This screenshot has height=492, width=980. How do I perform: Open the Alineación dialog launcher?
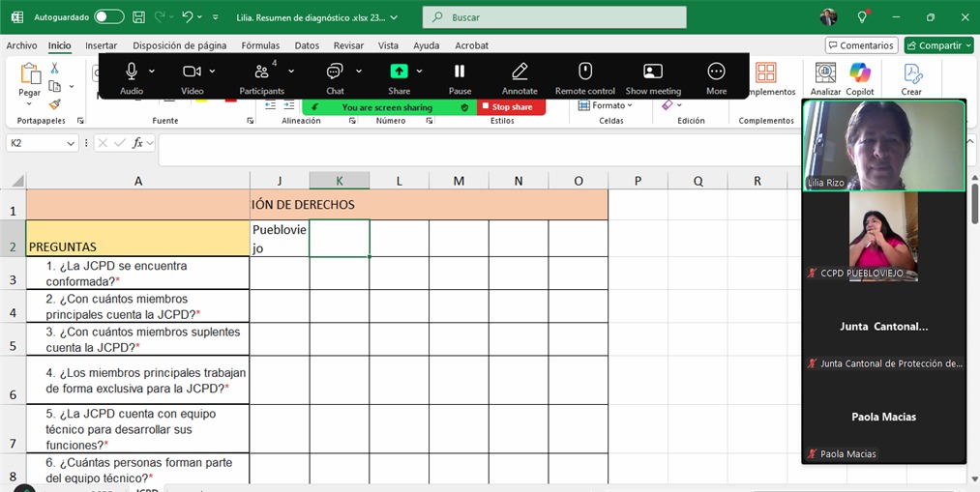click(352, 121)
